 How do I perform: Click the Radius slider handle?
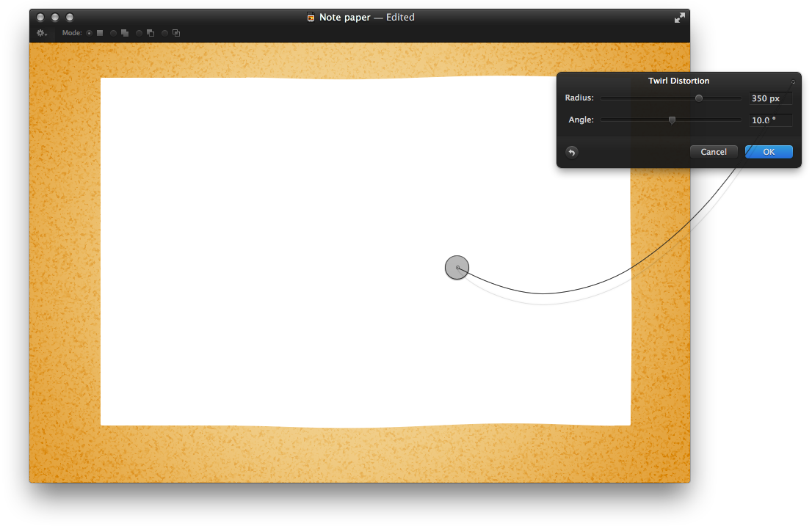698,98
